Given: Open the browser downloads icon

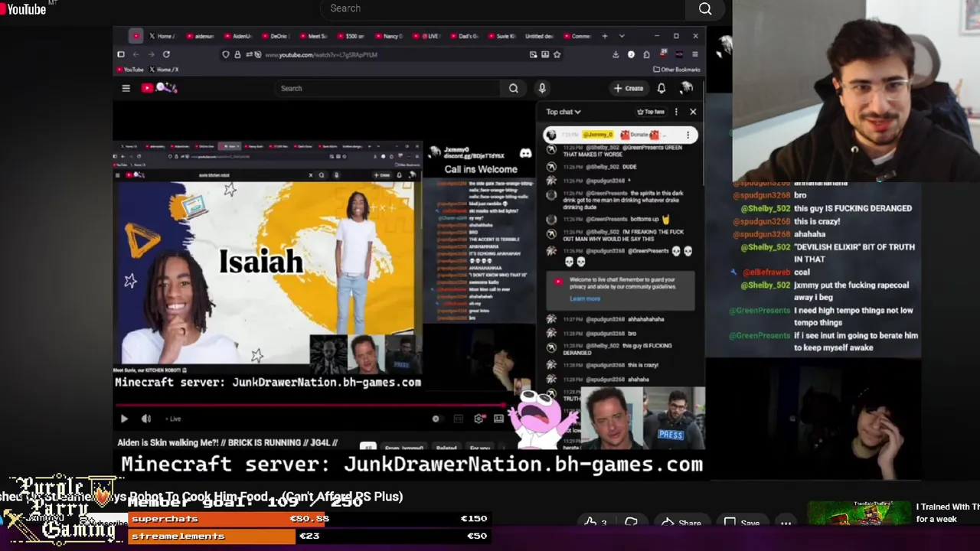Looking at the screenshot, I should point(616,54).
